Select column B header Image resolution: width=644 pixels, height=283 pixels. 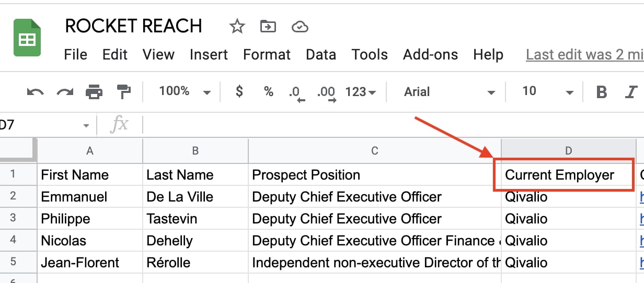pyautogui.click(x=195, y=151)
